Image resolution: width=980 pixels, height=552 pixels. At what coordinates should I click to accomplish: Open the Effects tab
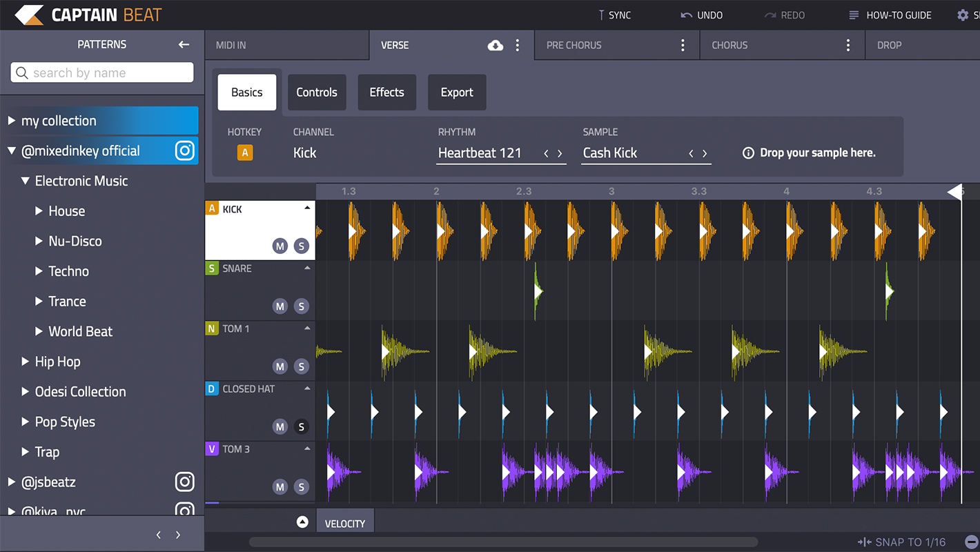[386, 92]
